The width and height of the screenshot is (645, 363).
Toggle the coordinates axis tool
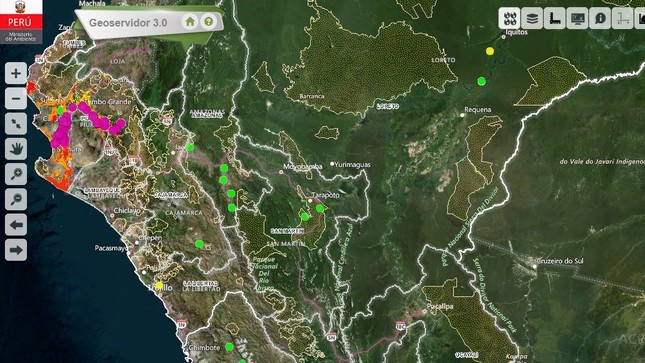622,18
